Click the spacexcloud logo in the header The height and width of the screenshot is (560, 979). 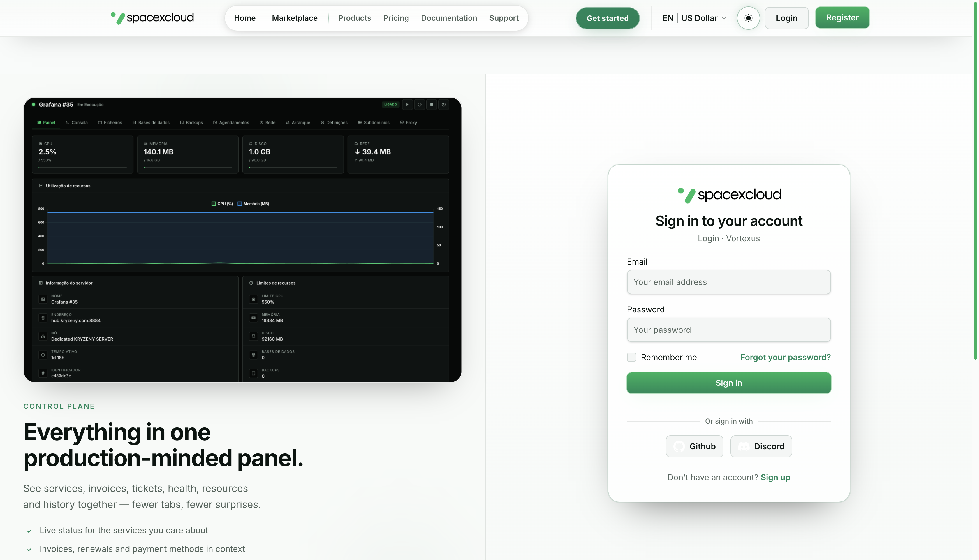point(152,18)
